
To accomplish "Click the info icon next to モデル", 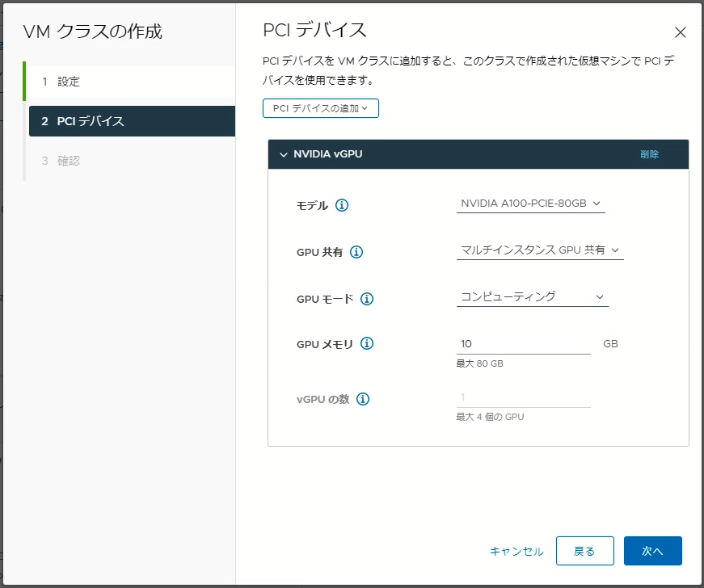I will [x=342, y=205].
